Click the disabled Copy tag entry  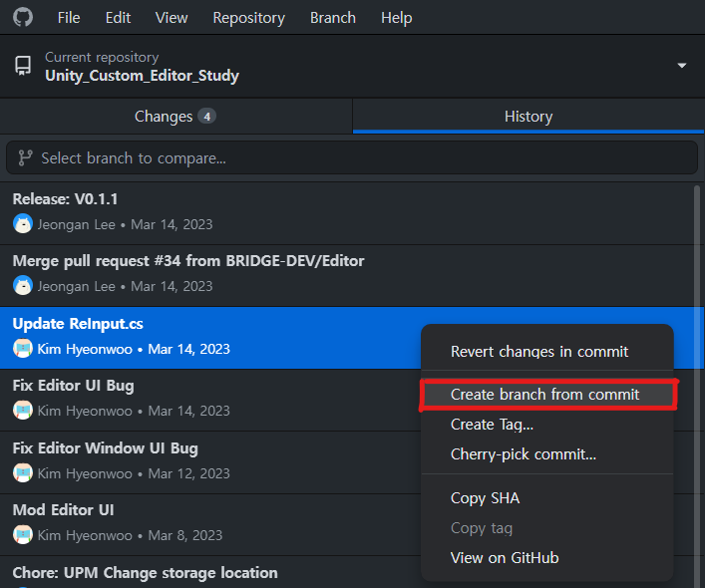(x=546, y=528)
